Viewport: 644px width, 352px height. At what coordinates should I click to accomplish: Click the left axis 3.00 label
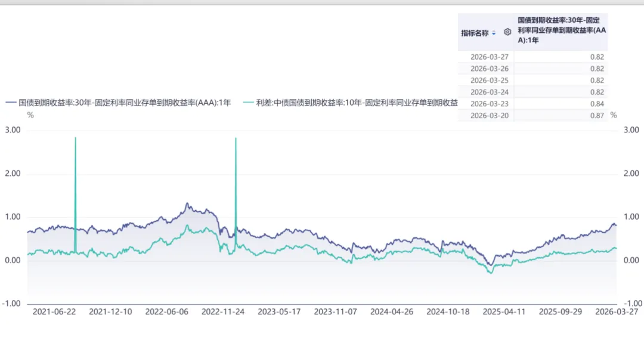click(13, 130)
